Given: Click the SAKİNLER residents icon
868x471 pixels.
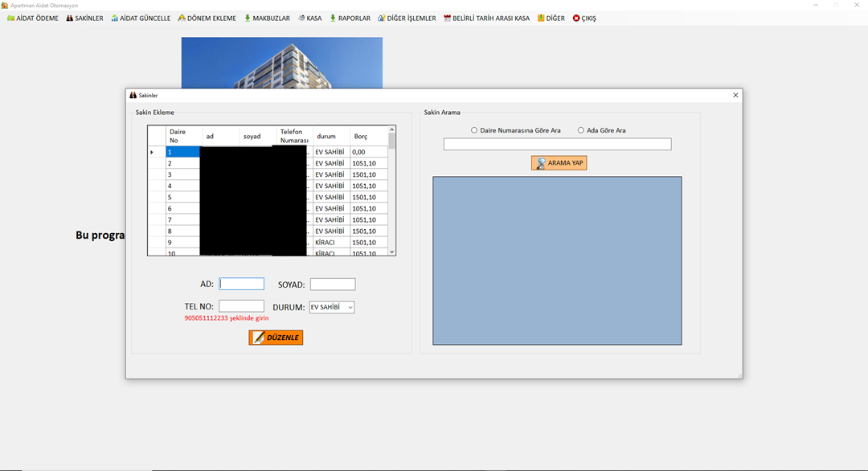Looking at the screenshot, I should (70, 18).
